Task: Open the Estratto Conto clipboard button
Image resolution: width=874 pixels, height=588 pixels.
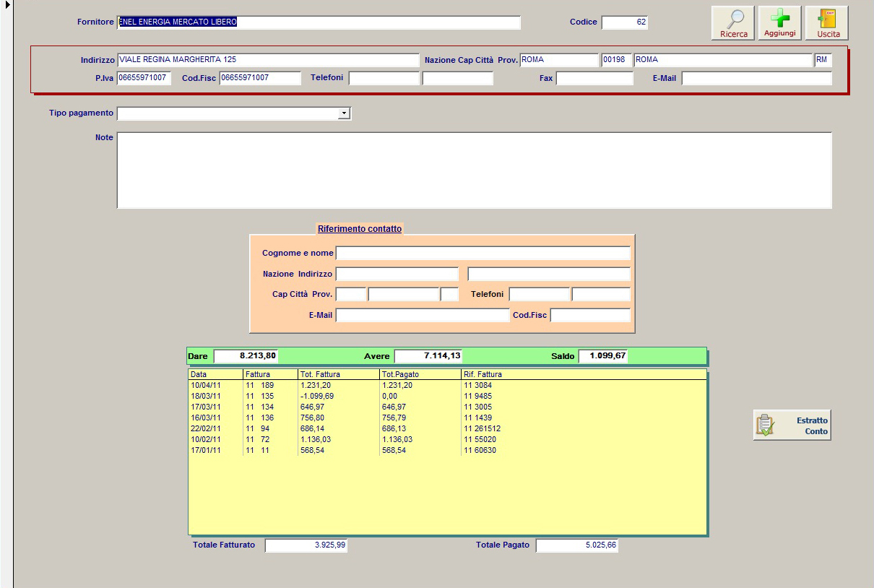Action: 792,425
